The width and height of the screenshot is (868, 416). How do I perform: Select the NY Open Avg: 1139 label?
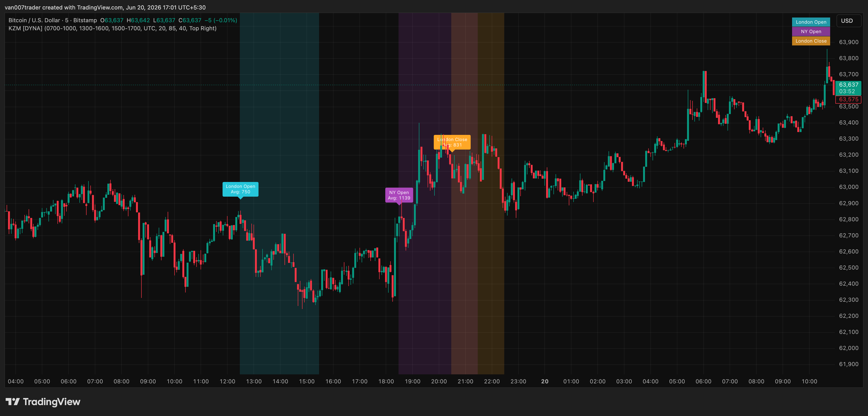[399, 195]
